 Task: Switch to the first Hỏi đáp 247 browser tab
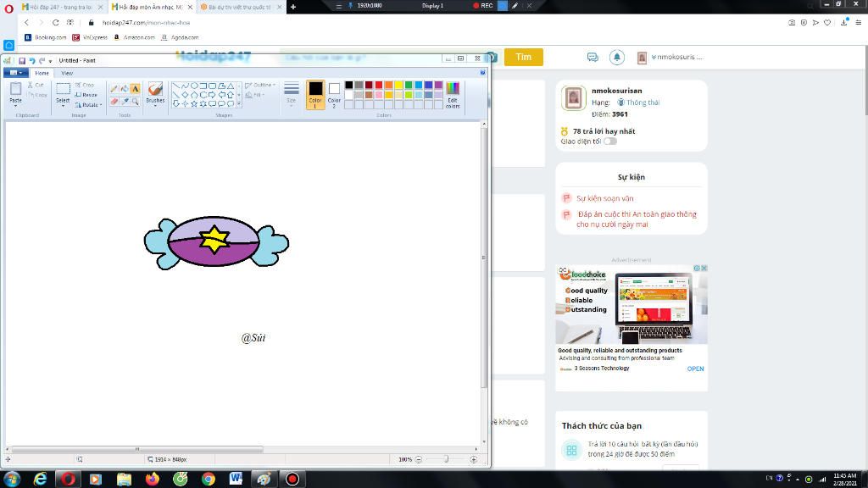[61, 7]
